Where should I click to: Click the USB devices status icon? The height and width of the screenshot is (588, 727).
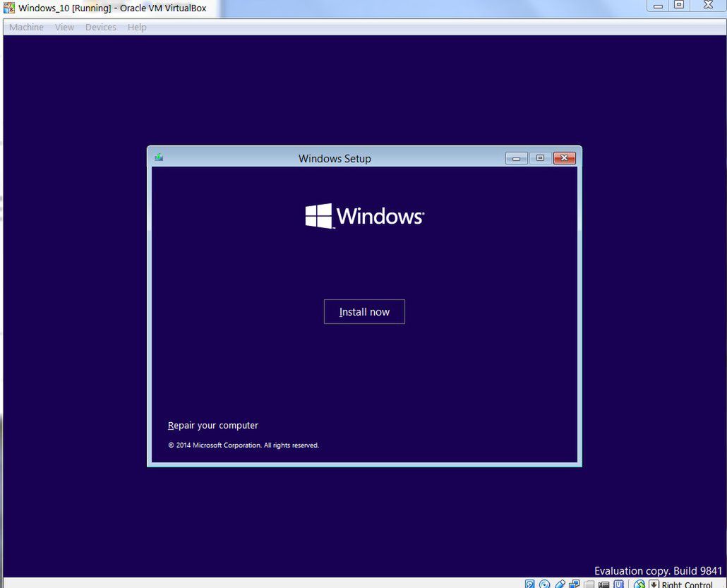(x=560, y=584)
